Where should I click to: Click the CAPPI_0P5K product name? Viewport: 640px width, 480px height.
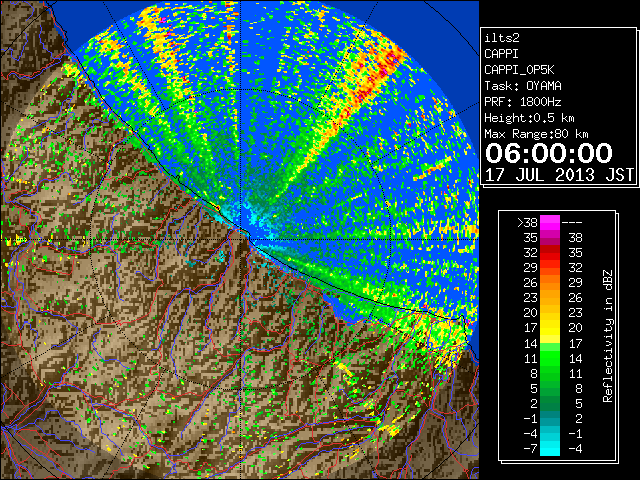coord(519,70)
